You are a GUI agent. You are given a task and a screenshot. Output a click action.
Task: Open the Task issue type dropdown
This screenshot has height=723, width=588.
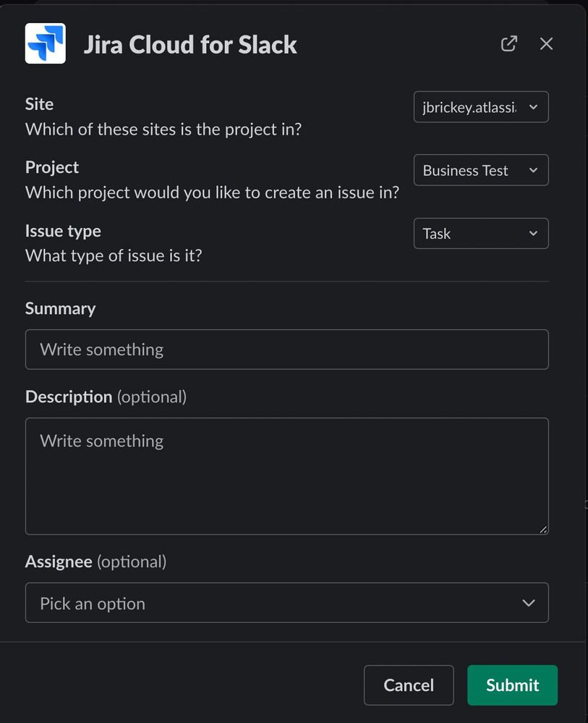tap(481, 233)
